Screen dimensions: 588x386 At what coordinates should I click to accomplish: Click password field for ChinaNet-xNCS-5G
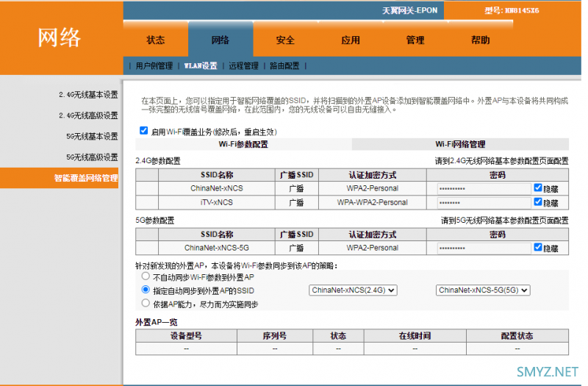click(x=484, y=248)
